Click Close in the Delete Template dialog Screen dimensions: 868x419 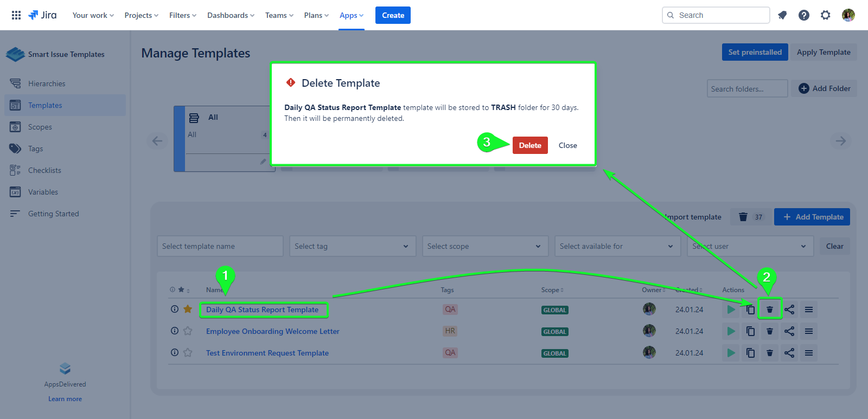(x=567, y=145)
